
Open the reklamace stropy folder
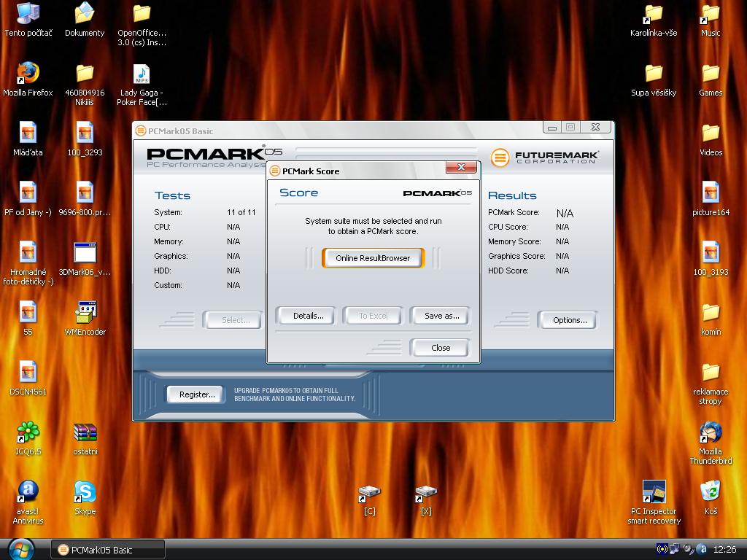point(711,383)
